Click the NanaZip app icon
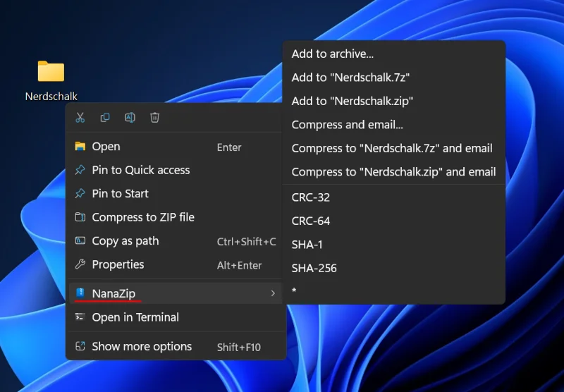This screenshot has height=392, width=564. (80, 293)
